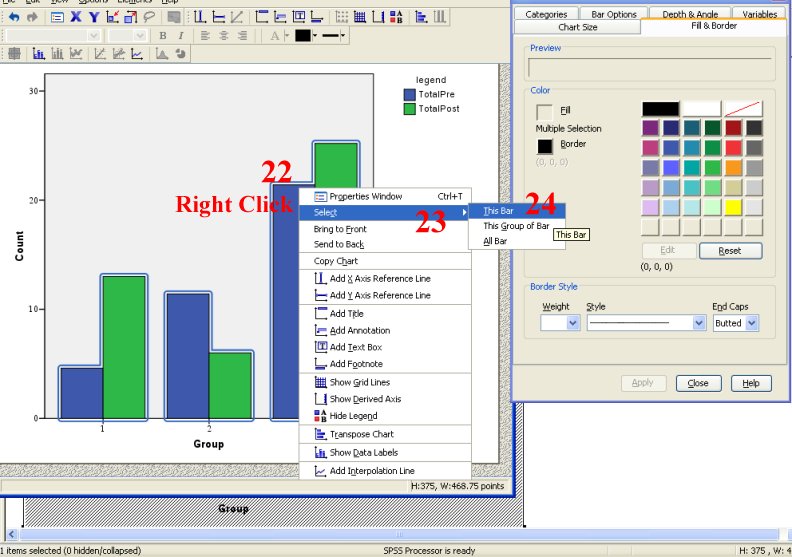The width and height of the screenshot is (792, 557).
Task: Click the horizontal scrollbar below the chart
Action: pyautogui.click(x=398, y=534)
